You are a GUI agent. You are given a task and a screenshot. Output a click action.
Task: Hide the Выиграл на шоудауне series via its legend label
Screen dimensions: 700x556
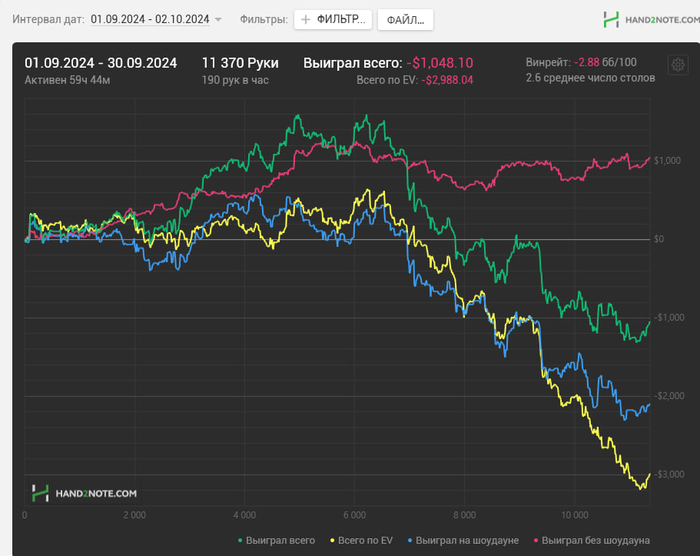(467, 540)
